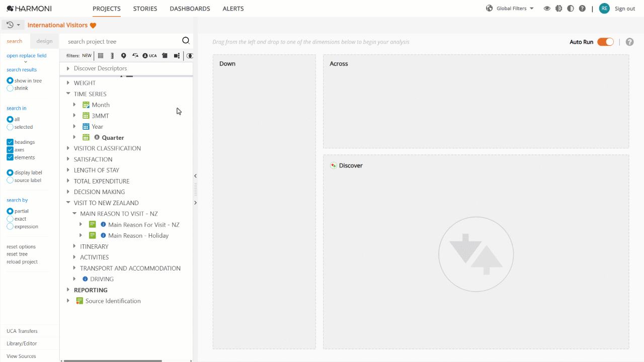Click the RE user avatar
Viewport: 644px width, 362px height.
(x=604, y=9)
